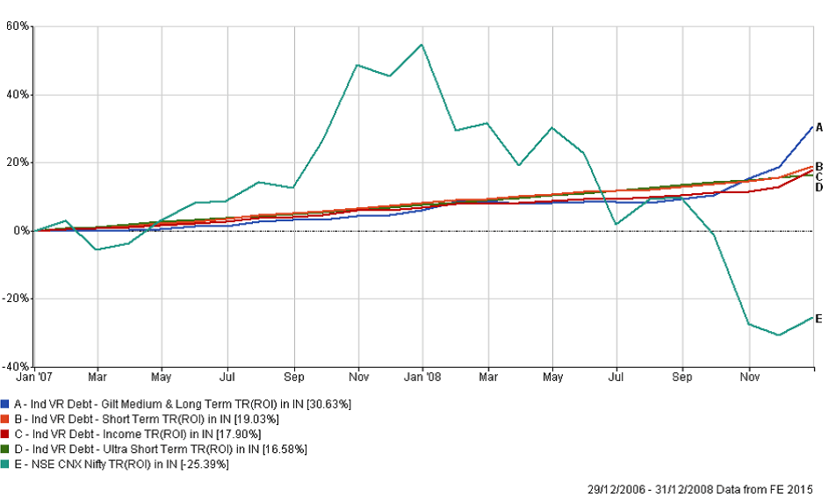Click the 0% y-axis label

point(21,231)
